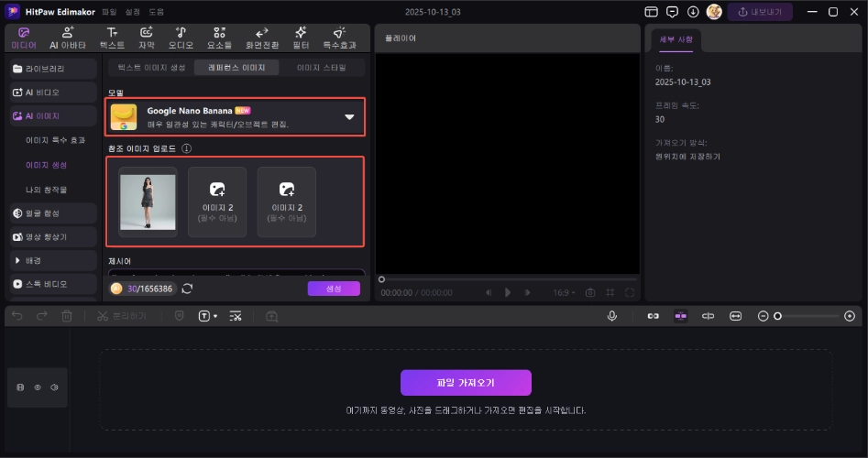Open the 도움 help menu
868x458 pixels.
(x=156, y=12)
